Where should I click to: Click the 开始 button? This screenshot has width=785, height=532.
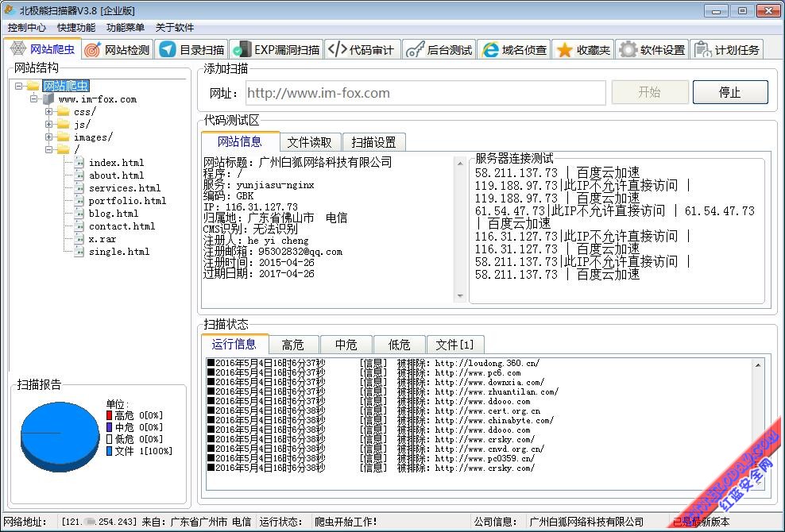[650, 92]
